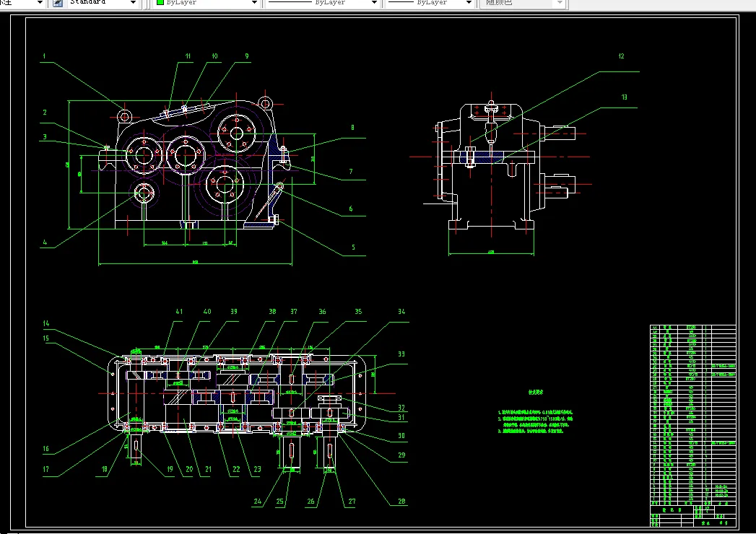Image resolution: width=756 pixels, height=534 pixels.
Task: Select part balloon label 13
Action: tap(624, 97)
